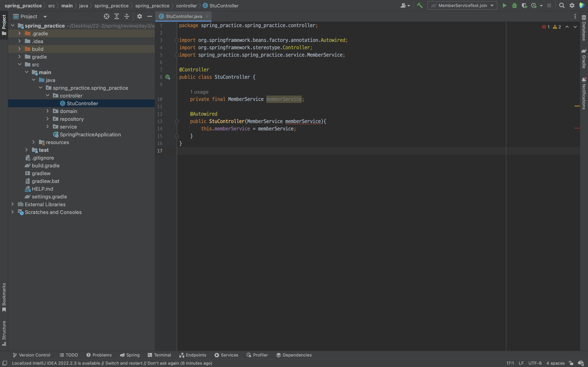
Task: Click Switch and restart link in status bar
Action: [124, 363]
